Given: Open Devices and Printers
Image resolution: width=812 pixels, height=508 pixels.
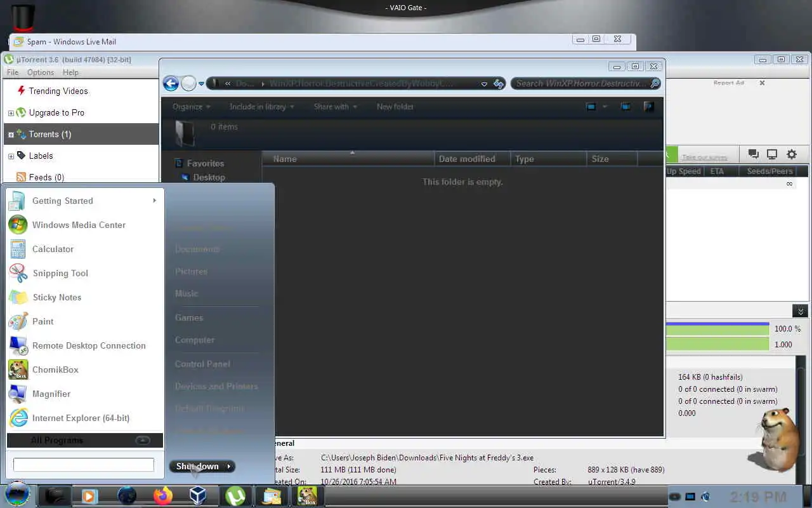Looking at the screenshot, I should pos(216,386).
